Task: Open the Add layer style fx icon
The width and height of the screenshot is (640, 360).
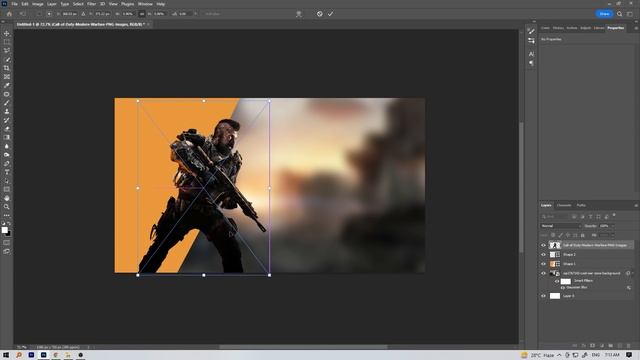Action: tap(584, 346)
